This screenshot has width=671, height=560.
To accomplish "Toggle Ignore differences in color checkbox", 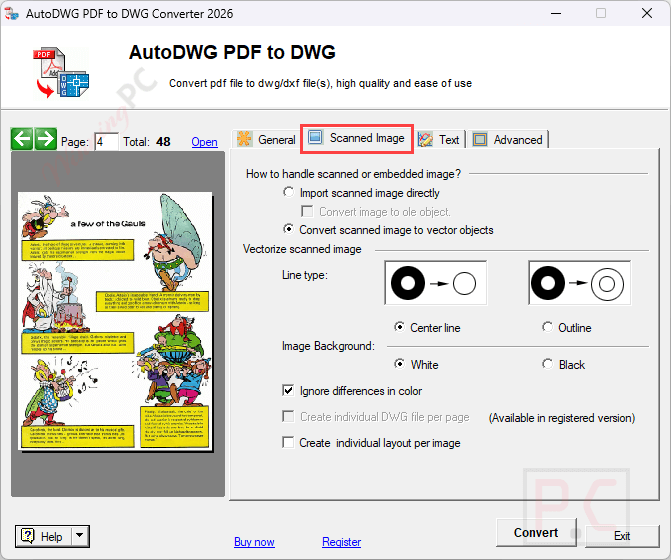I will [x=288, y=391].
